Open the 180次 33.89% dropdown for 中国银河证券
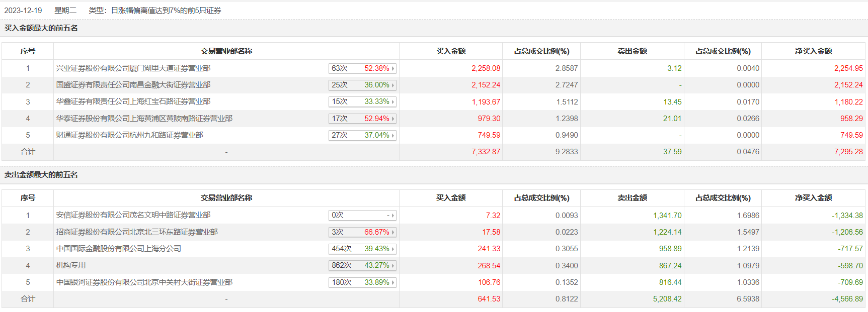This screenshot has height=312, width=868. click(x=362, y=282)
